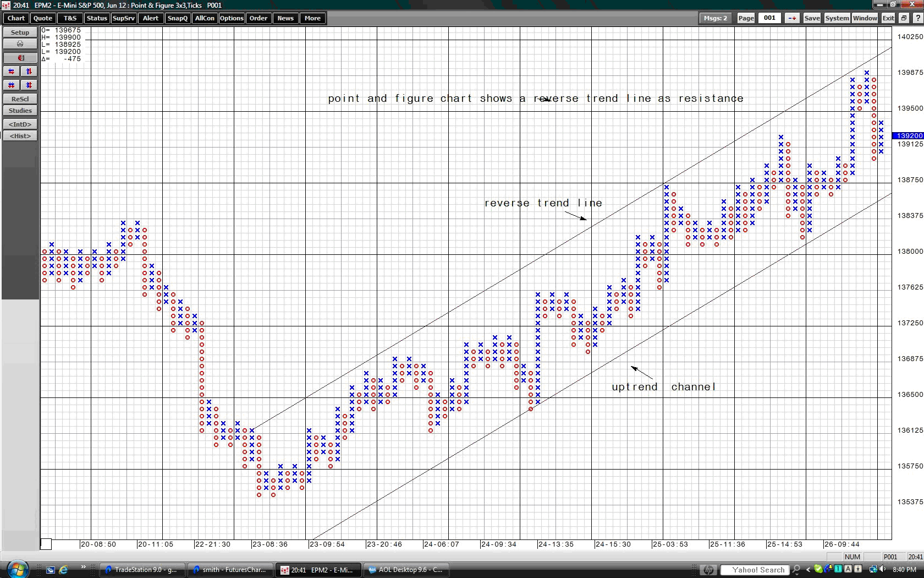Click the 'uptrend channel' annotation text
The height and width of the screenshot is (578, 924).
664,387
